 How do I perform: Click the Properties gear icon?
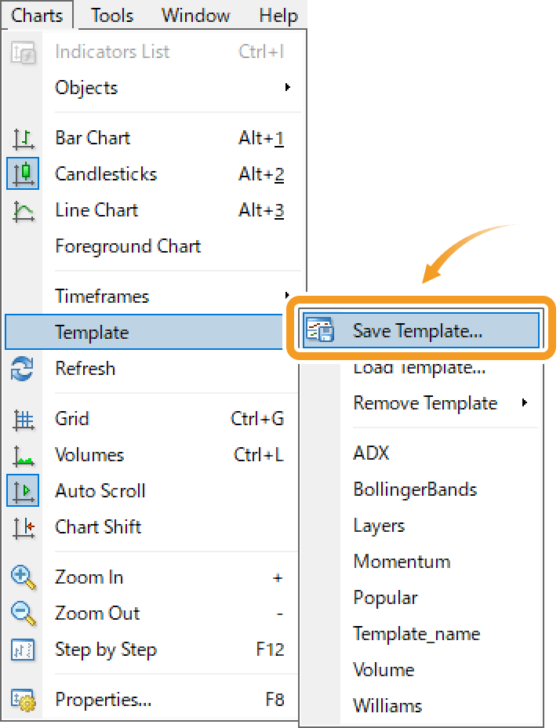coord(24,700)
